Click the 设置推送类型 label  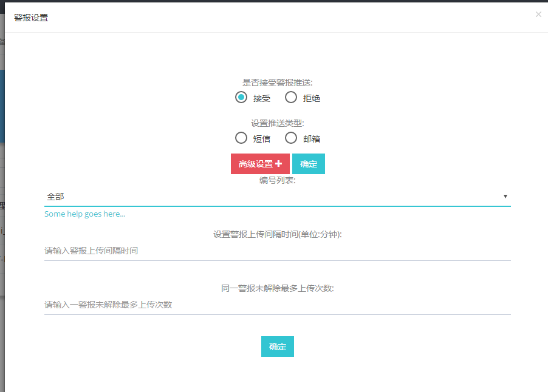(x=278, y=123)
